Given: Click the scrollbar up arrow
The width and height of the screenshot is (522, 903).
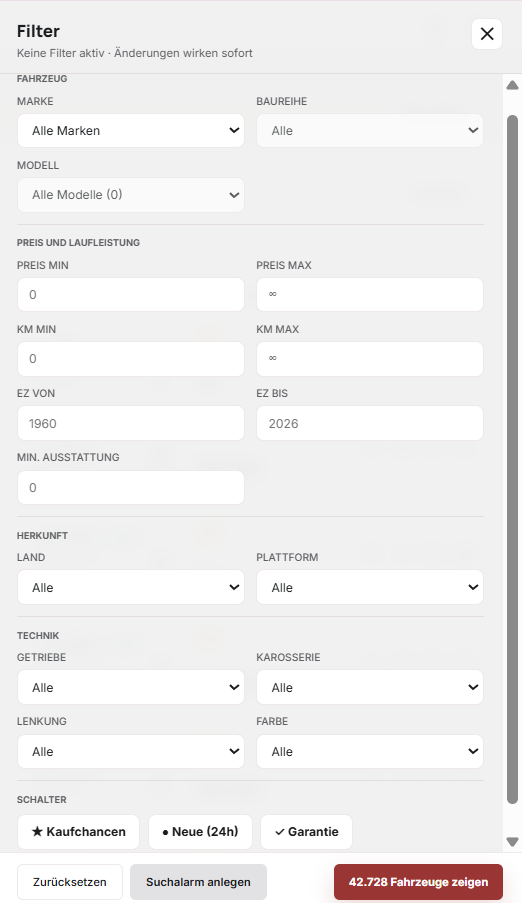Looking at the screenshot, I should coord(512,86).
